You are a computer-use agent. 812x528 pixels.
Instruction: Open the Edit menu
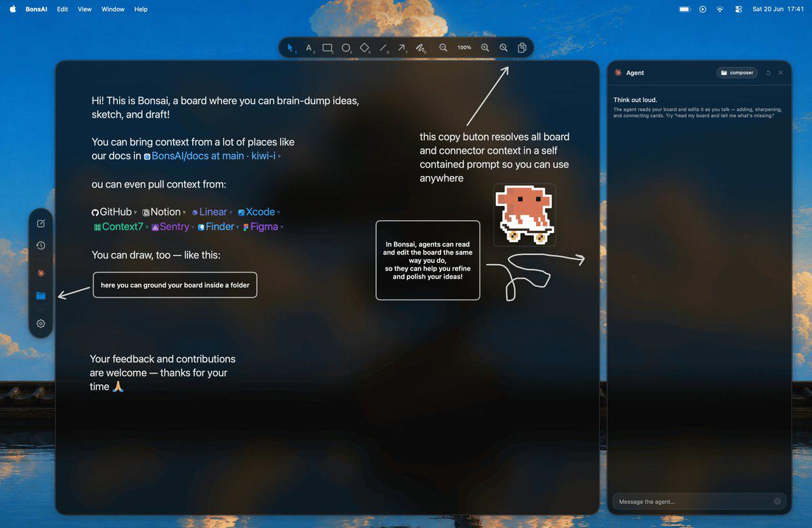(62, 9)
